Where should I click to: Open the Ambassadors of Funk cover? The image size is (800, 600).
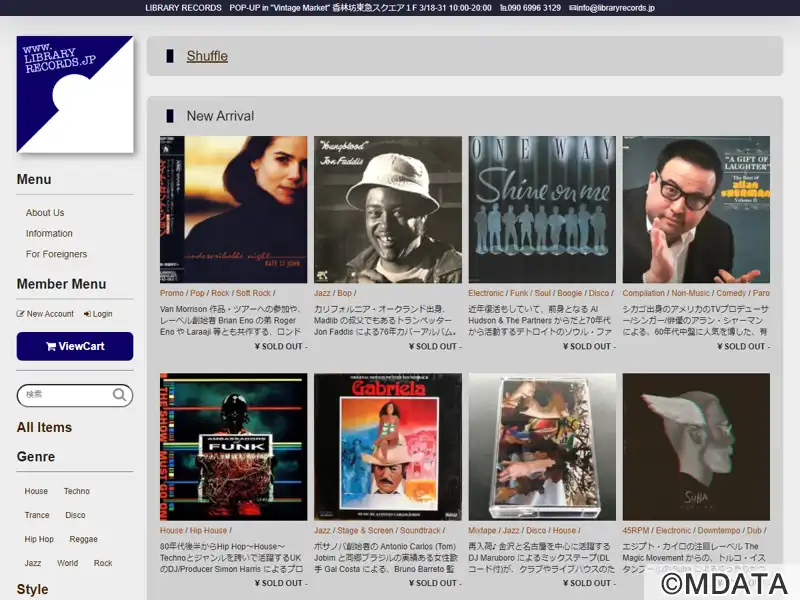coord(233,446)
